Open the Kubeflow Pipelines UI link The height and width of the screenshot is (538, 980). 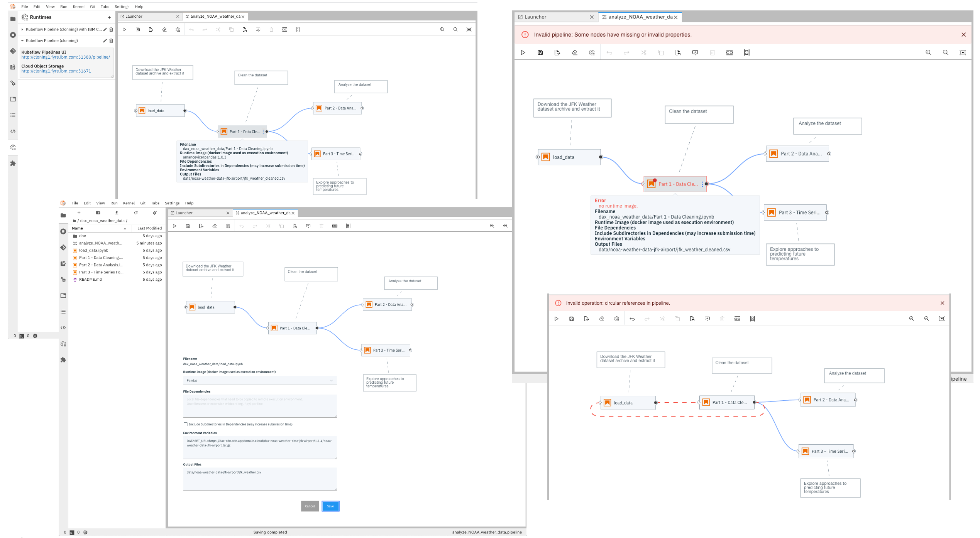pyautogui.click(x=66, y=57)
